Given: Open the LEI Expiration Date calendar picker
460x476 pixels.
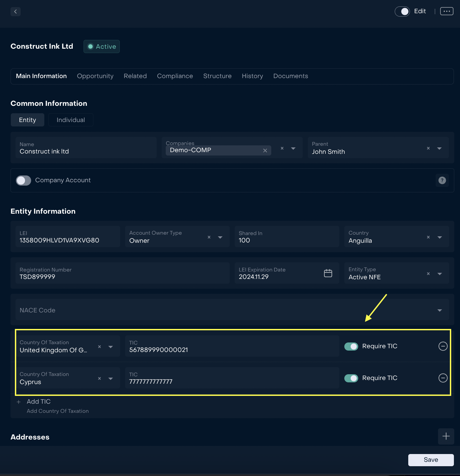Looking at the screenshot, I should tap(328, 273).
